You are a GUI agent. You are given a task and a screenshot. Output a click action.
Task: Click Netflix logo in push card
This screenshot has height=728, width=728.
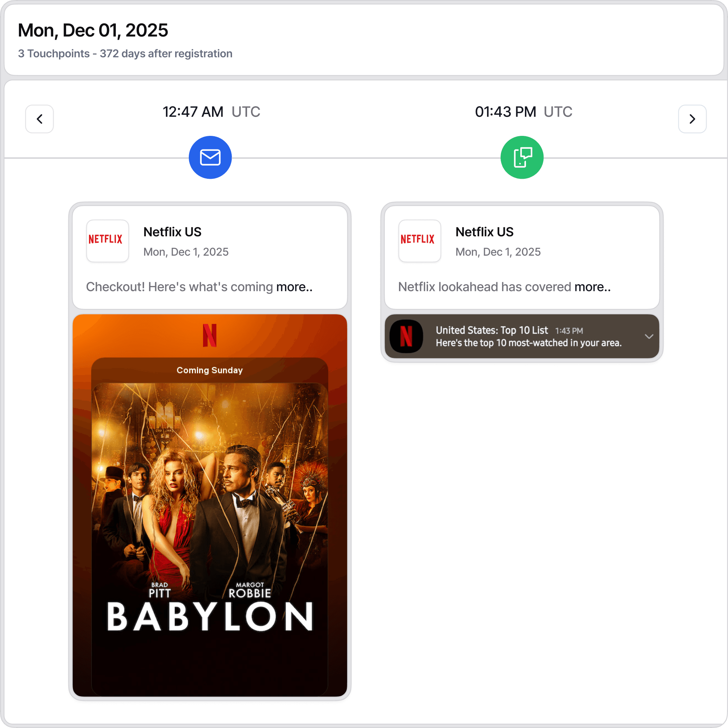(x=419, y=241)
